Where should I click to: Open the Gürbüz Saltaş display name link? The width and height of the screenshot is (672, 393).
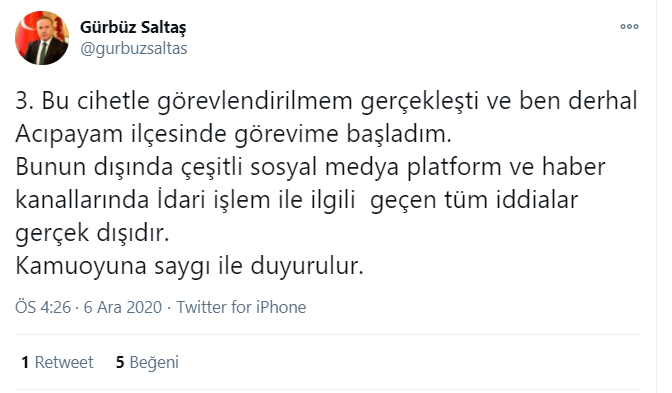click(x=133, y=27)
